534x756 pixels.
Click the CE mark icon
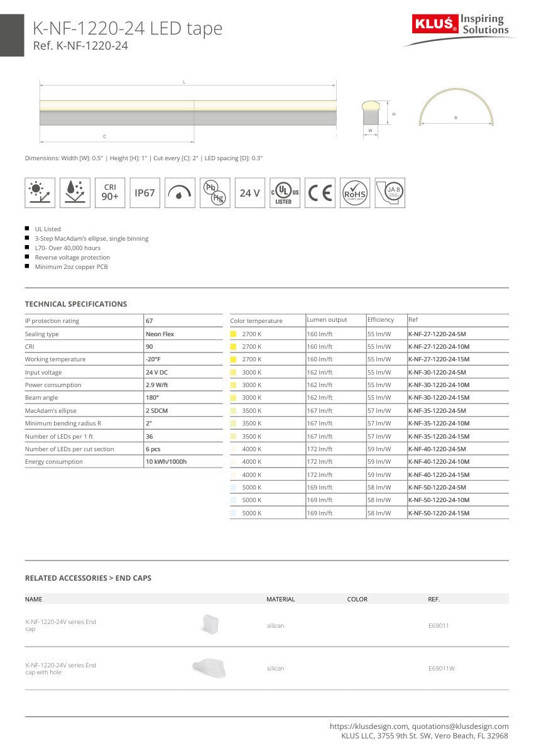pyautogui.click(x=320, y=193)
